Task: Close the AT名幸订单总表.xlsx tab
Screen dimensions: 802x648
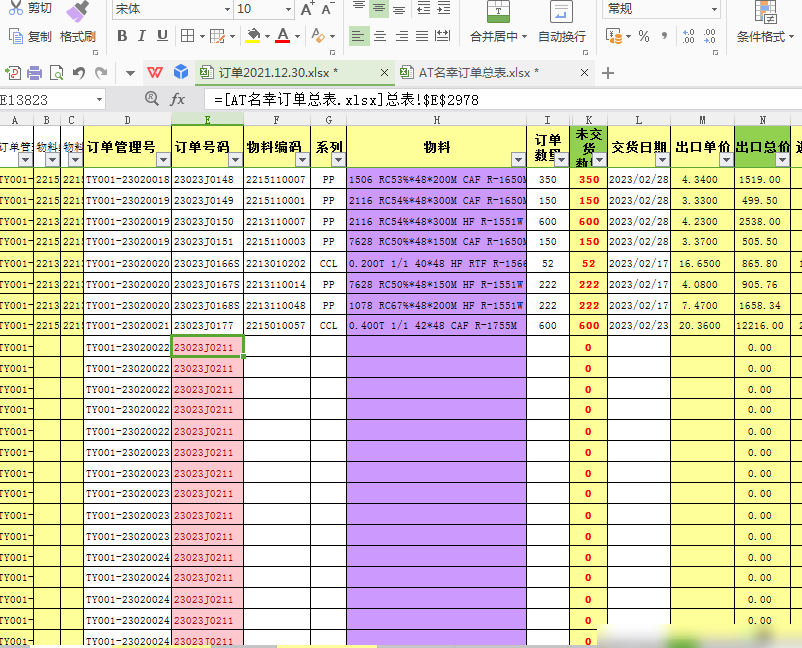Action: 584,73
